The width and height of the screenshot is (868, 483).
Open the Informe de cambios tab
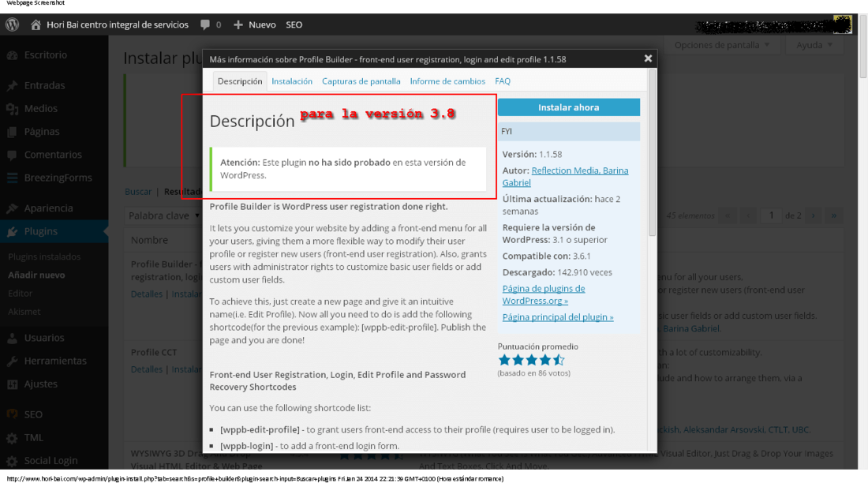tap(447, 80)
